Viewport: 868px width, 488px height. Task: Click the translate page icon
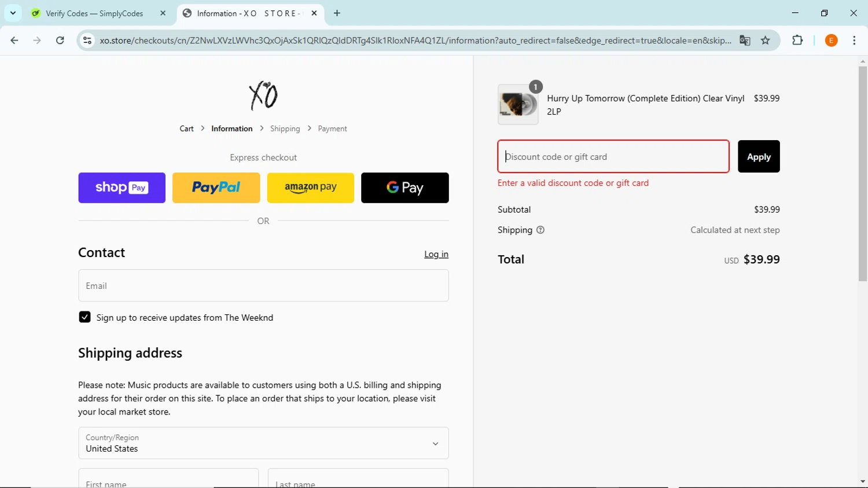[x=745, y=41]
